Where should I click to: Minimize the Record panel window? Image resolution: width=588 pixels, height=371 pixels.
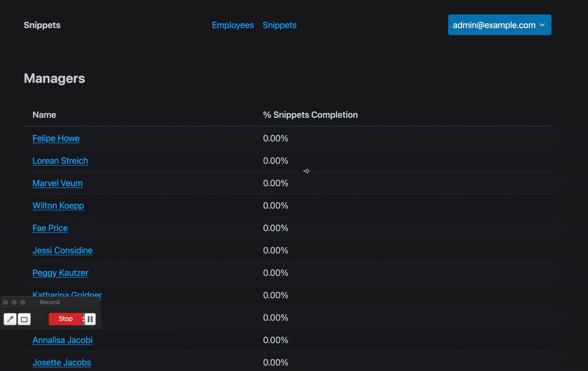coord(14,302)
